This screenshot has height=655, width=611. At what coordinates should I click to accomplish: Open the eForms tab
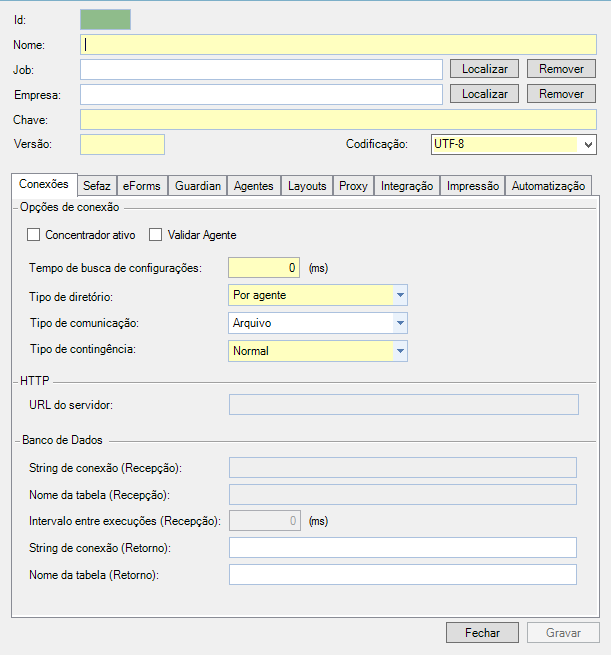(141, 186)
